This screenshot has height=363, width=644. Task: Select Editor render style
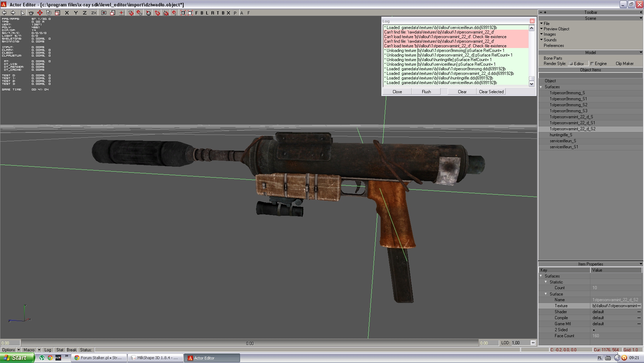click(x=578, y=64)
